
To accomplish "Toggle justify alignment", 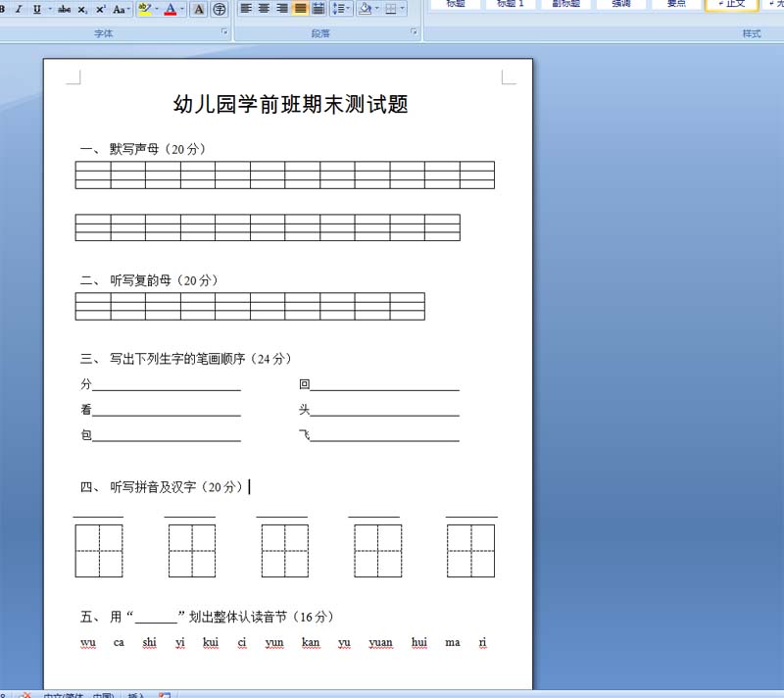I will (x=300, y=9).
